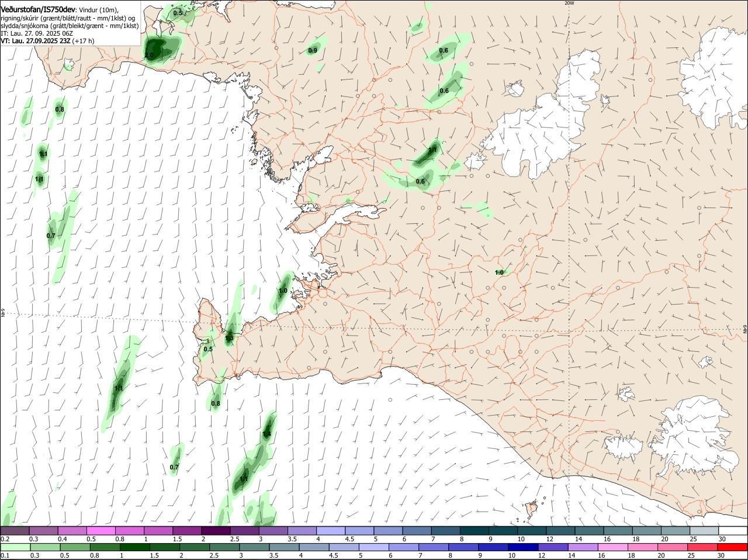Pick the lightest green rain swatch between 0.1 and 0.3
The width and height of the screenshot is (748, 560).
[16, 547]
